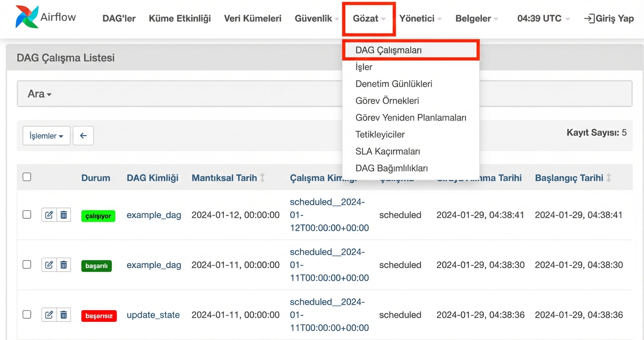Screen dimensions: 644x340
Task: Select Görev Örnekleri from the Gözat menu
Action: (x=387, y=101)
